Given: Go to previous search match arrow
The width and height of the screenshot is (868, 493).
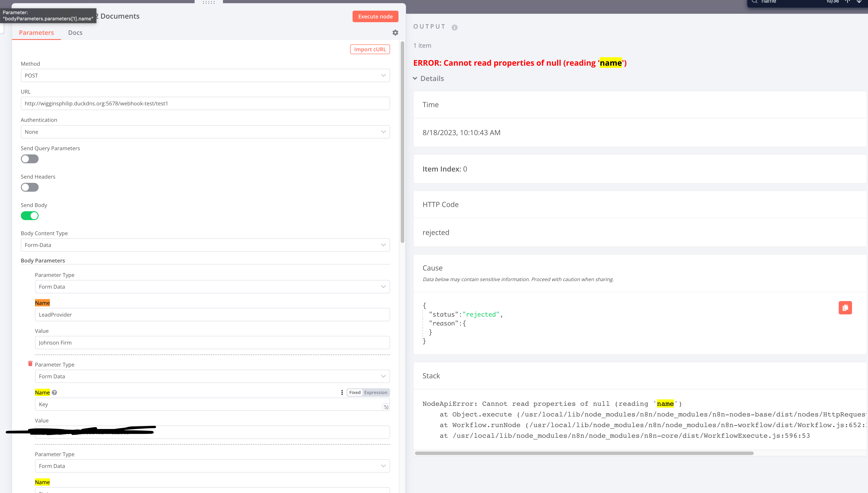Looking at the screenshot, I should (x=847, y=2).
